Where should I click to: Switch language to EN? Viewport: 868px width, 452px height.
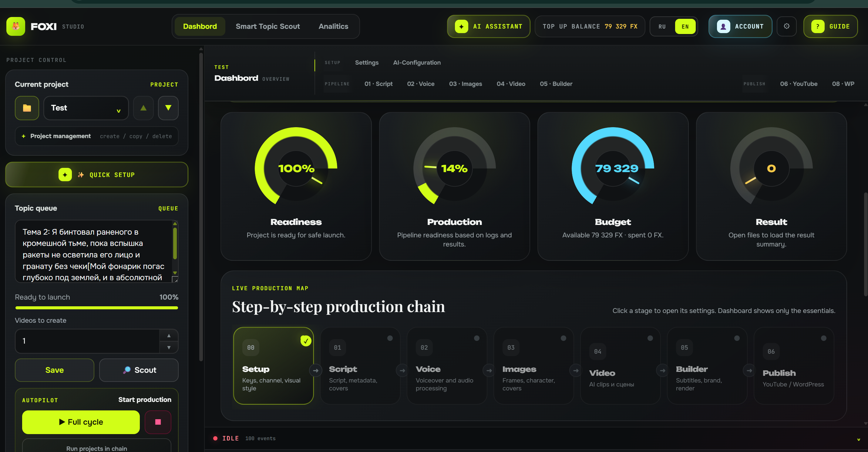(x=685, y=26)
